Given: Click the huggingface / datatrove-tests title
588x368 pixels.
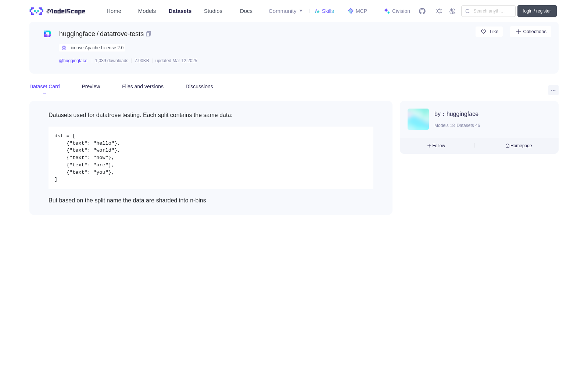Looking at the screenshot, I should point(101,34).
